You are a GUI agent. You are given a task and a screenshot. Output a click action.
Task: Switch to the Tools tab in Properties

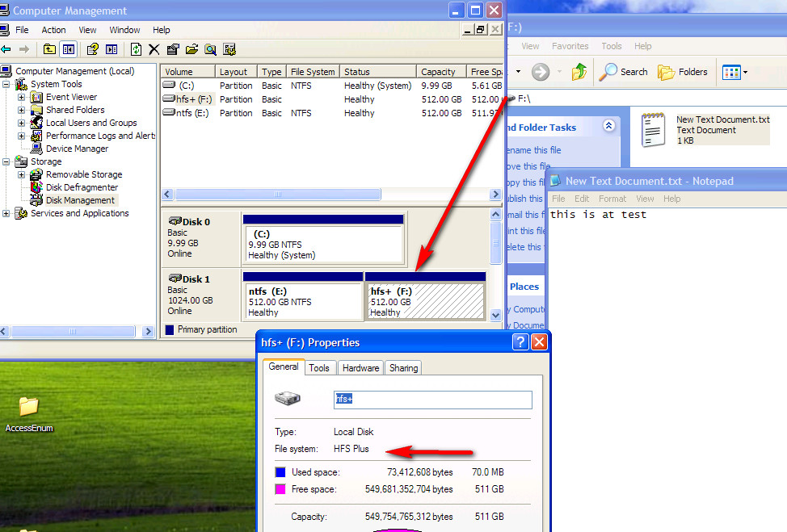pos(319,368)
